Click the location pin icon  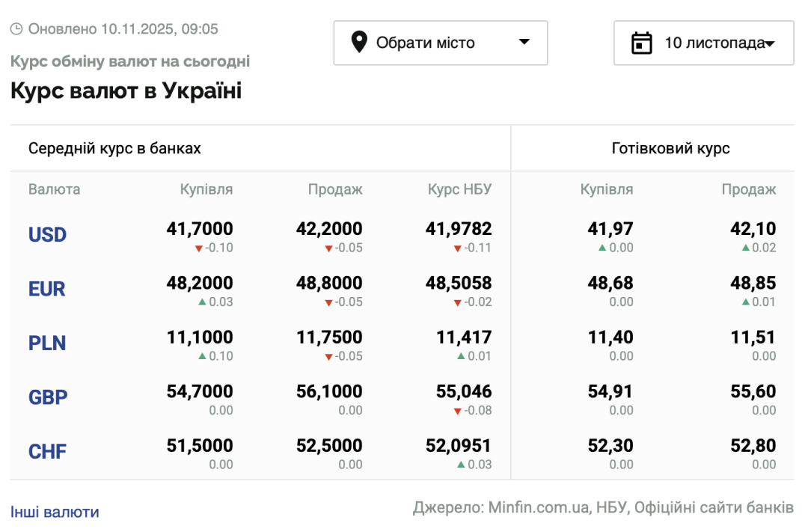tap(359, 43)
